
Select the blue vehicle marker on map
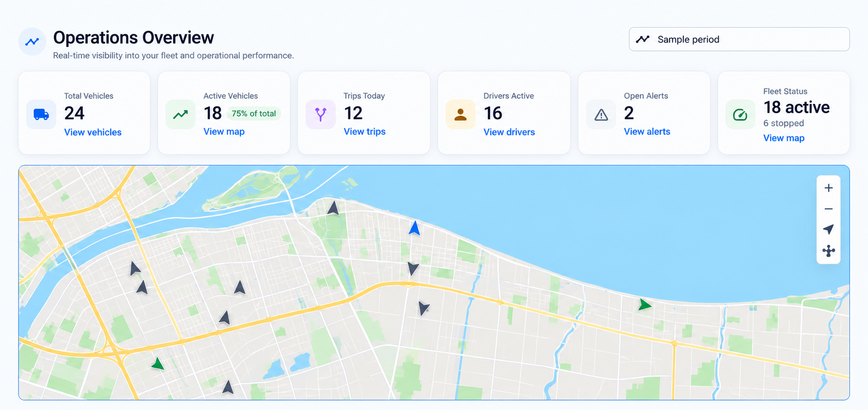tap(414, 228)
